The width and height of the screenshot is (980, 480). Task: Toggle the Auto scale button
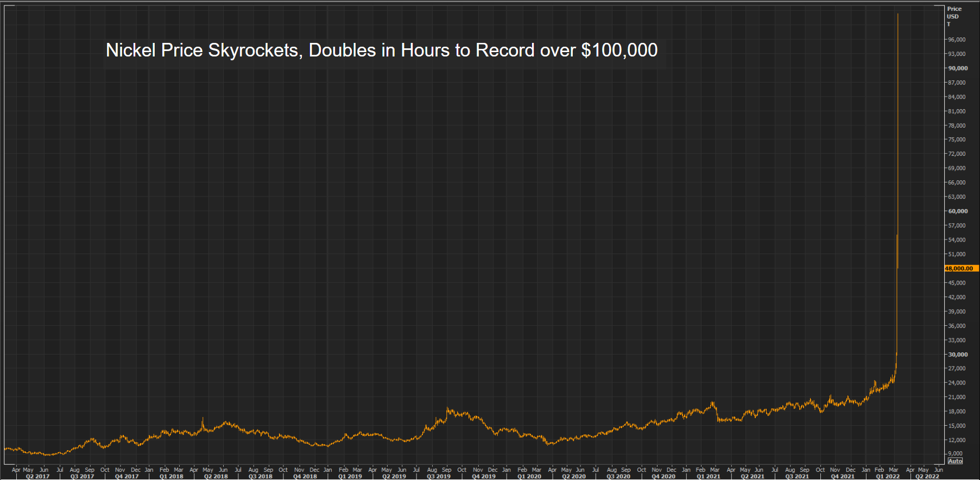(955, 461)
